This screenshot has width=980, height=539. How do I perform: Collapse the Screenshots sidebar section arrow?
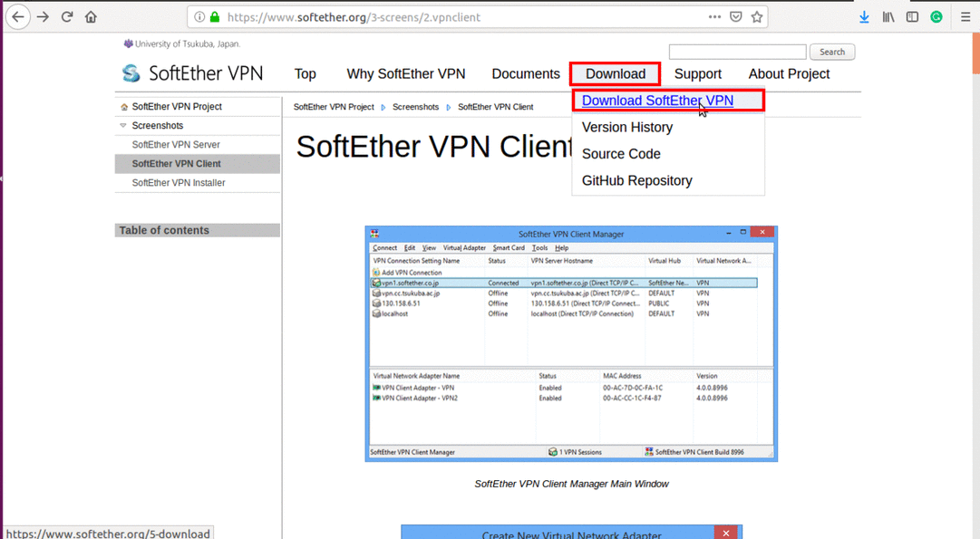[x=123, y=126]
